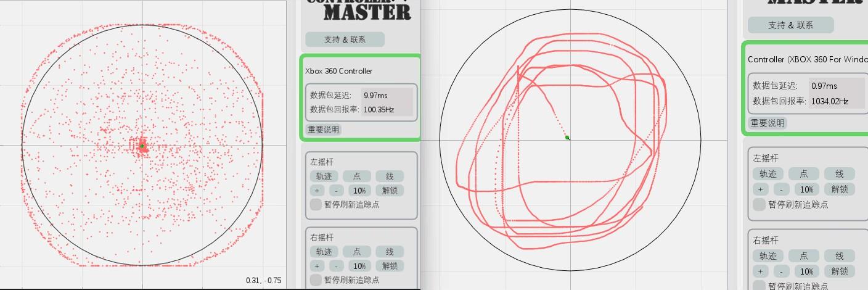Switch 左摇杆 to 线 mode in left window

pyautogui.click(x=390, y=176)
